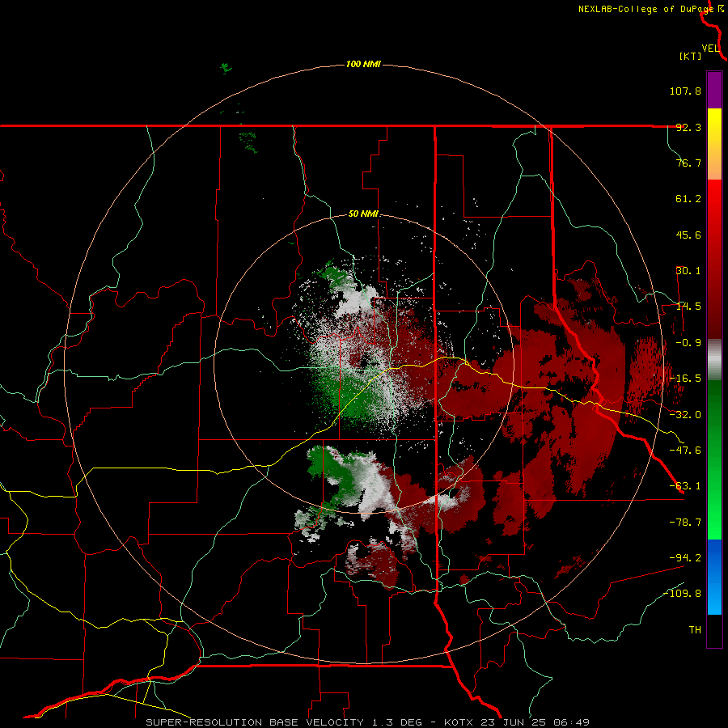The height and width of the screenshot is (728, 728).
Task: Select the -109.8 legend value
Action: point(683,594)
